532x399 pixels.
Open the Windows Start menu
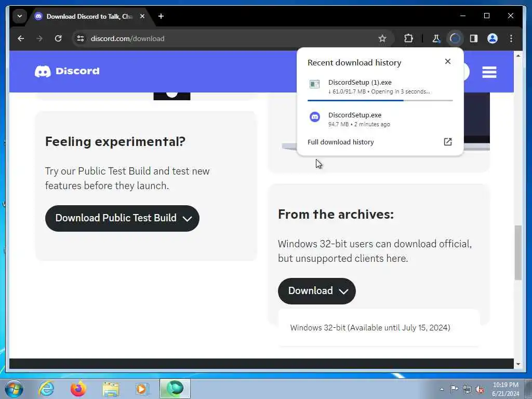pos(14,389)
